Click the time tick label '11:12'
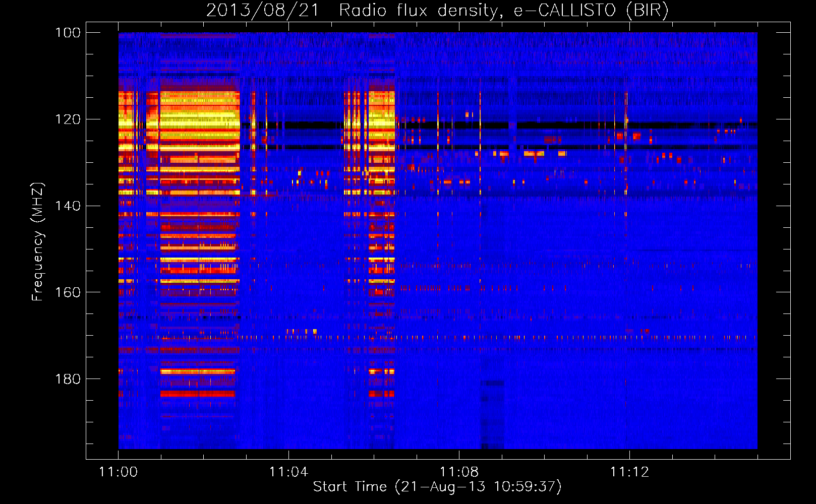 (x=630, y=472)
